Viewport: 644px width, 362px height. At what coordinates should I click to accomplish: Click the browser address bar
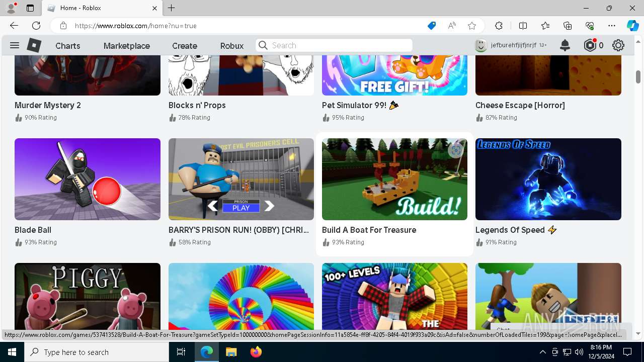point(247,26)
